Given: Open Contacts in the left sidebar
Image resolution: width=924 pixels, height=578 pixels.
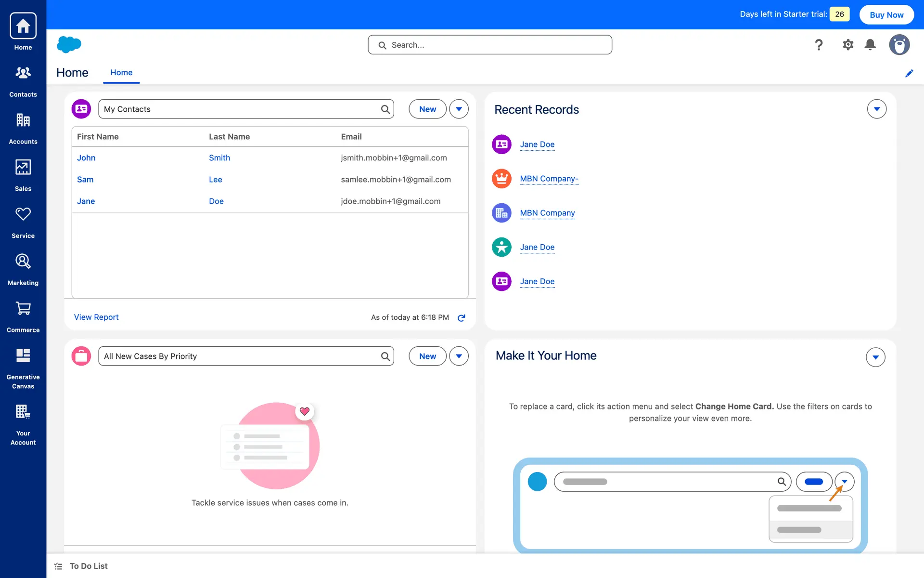Looking at the screenshot, I should (23, 80).
